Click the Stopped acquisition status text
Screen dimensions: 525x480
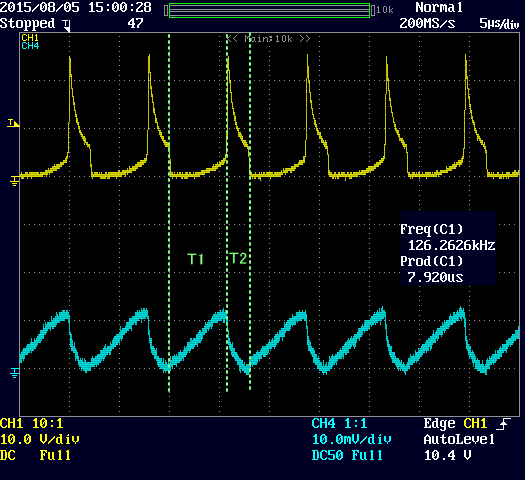point(28,23)
